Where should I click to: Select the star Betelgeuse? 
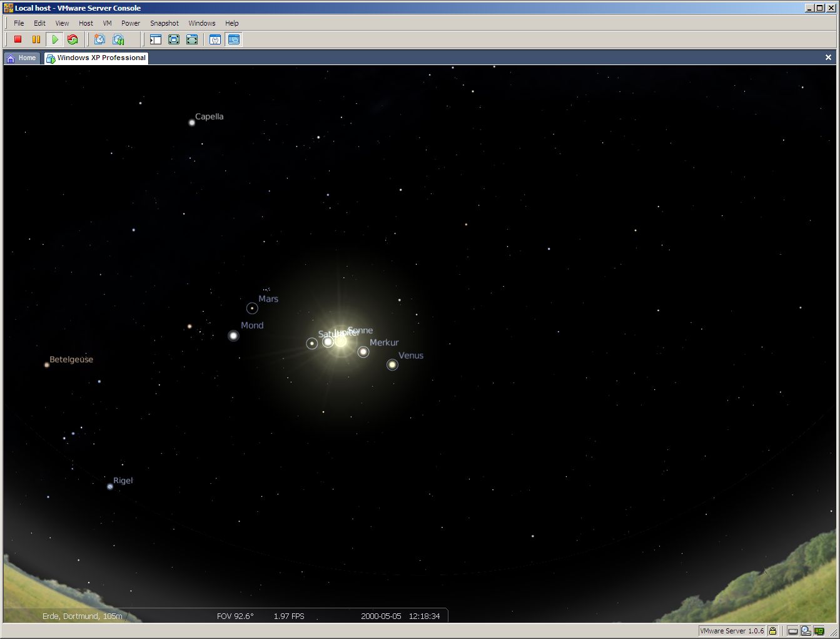[47, 364]
